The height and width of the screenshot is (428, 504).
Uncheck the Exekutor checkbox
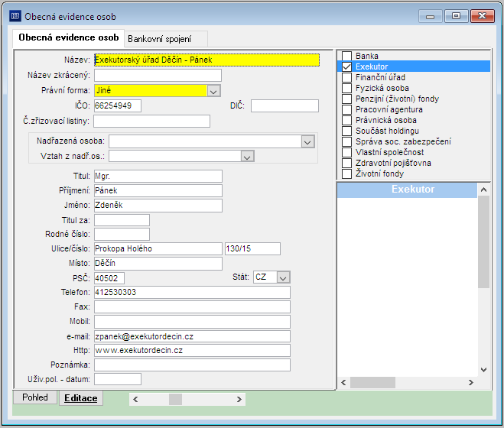coord(346,66)
